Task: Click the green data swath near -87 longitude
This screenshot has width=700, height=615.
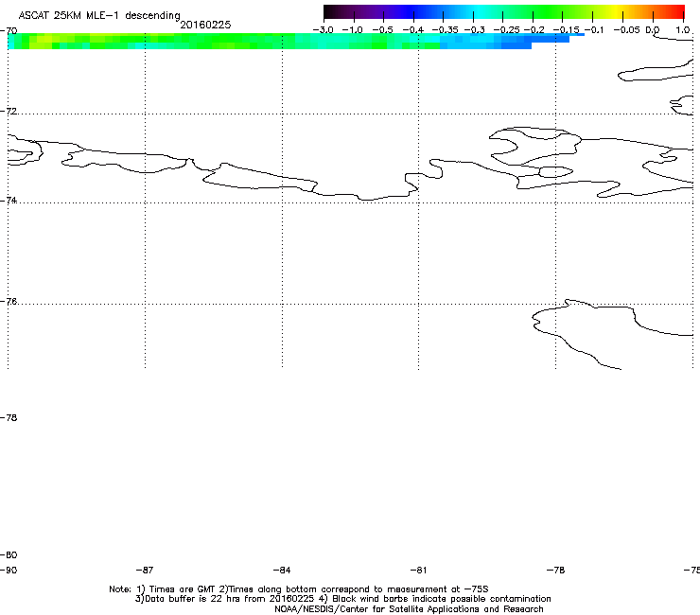Action: click(145, 41)
